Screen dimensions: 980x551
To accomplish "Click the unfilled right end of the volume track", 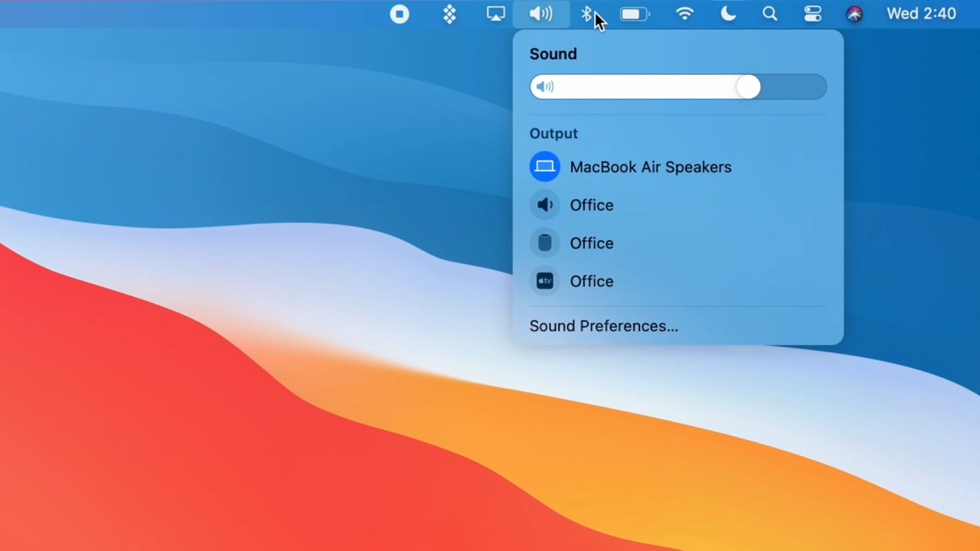I will pyautogui.click(x=793, y=86).
